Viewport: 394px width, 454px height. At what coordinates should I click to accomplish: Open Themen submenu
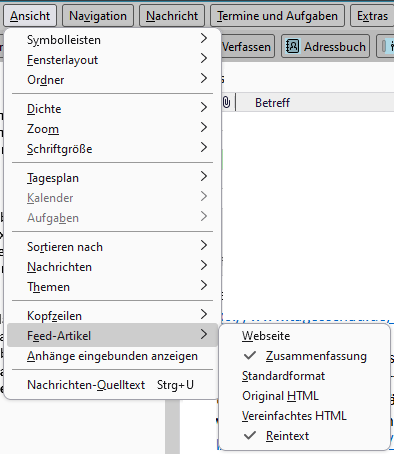pyautogui.click(x=112, y=287)
